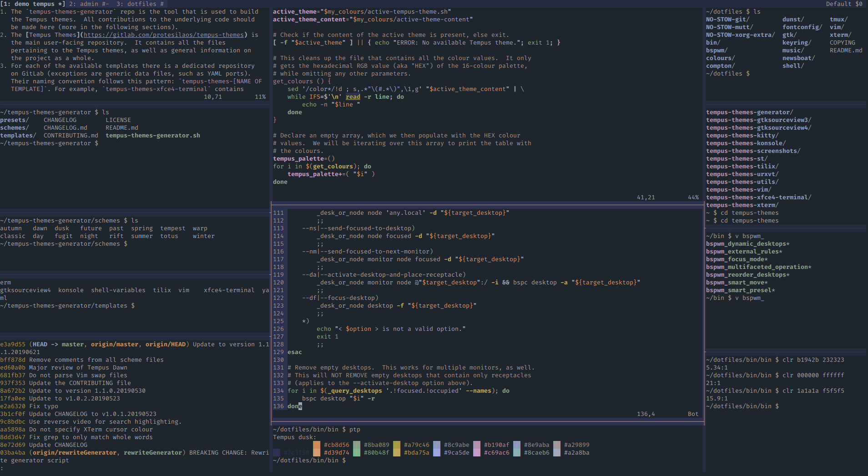Click tempus-themes-generator.sh file name
This screenshot has height=476, width=868.
153,135
